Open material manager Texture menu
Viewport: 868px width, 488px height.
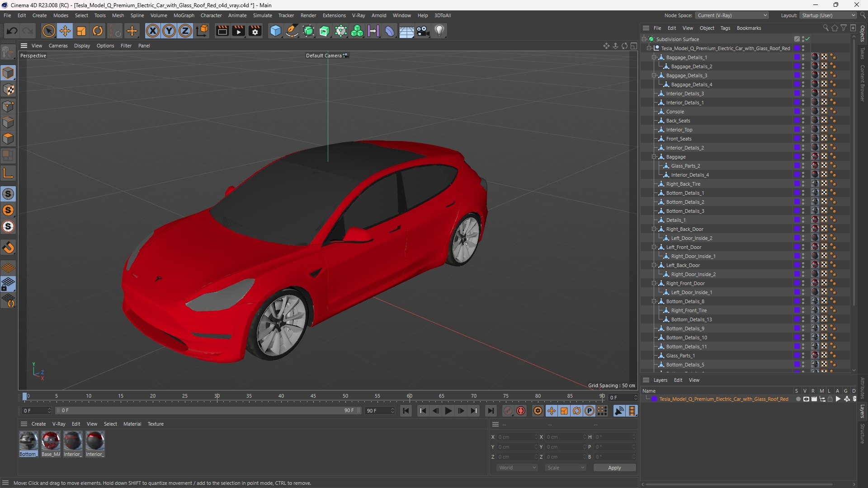[x=156, y=424]
